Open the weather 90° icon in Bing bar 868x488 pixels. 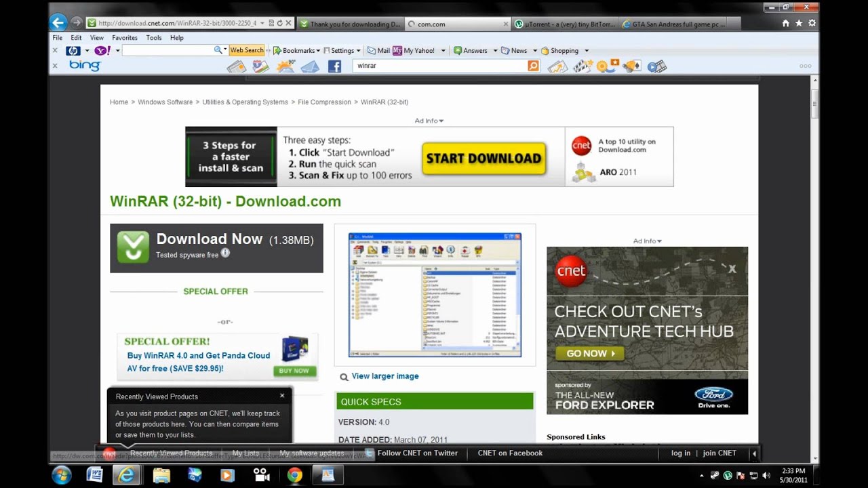(286, 66)
